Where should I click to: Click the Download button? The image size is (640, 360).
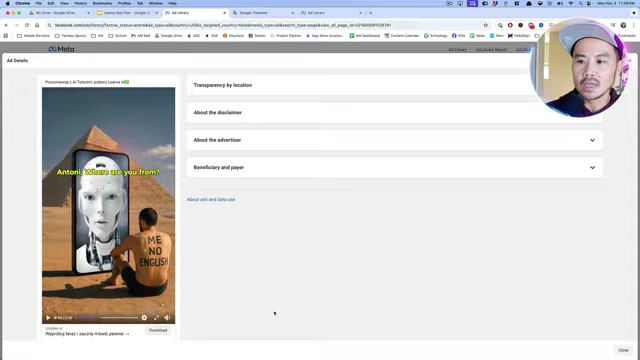pyautogui.click(x=158, y=330)
